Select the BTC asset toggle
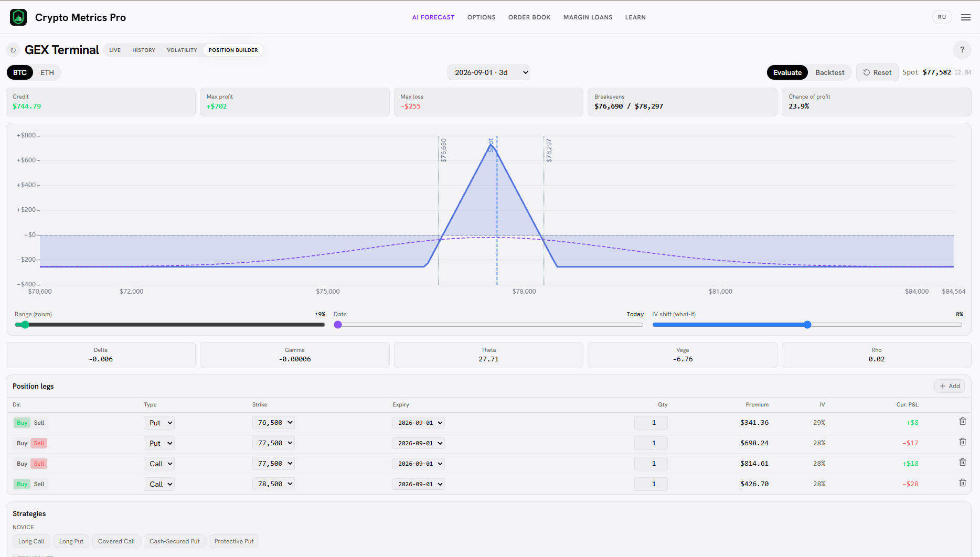 20,72
